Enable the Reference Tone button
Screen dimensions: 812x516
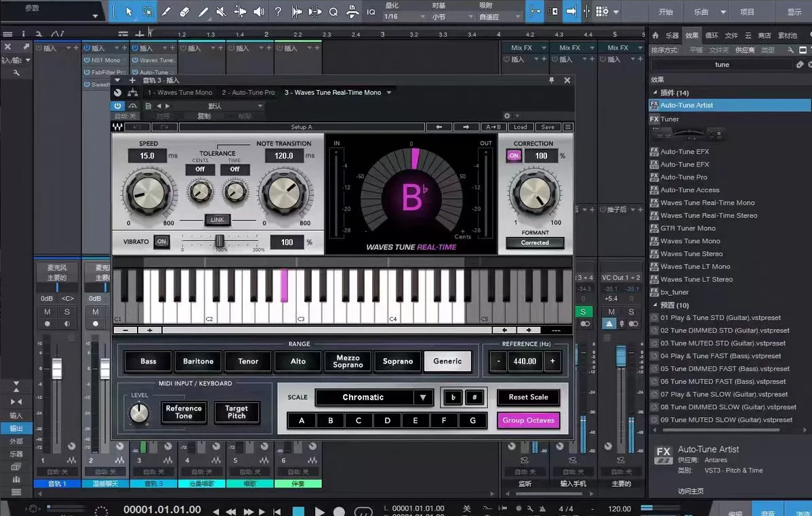tap(184, 412)
